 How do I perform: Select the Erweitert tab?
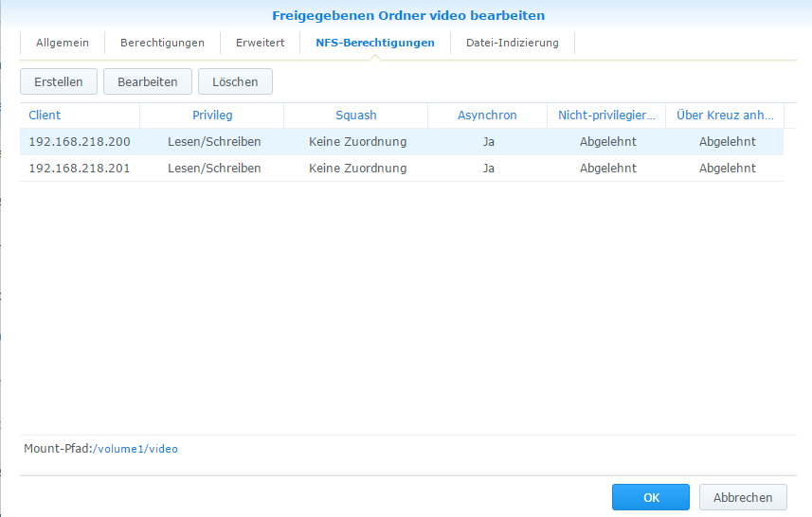click(260, 43)
